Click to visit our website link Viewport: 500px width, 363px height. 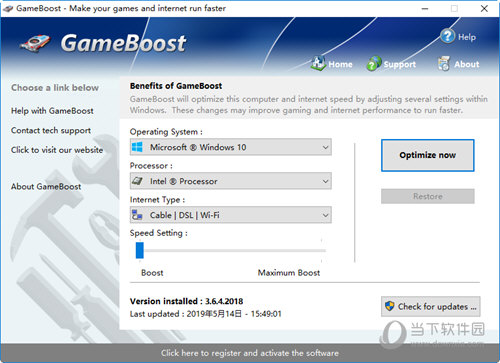click(x=57, y=150)
